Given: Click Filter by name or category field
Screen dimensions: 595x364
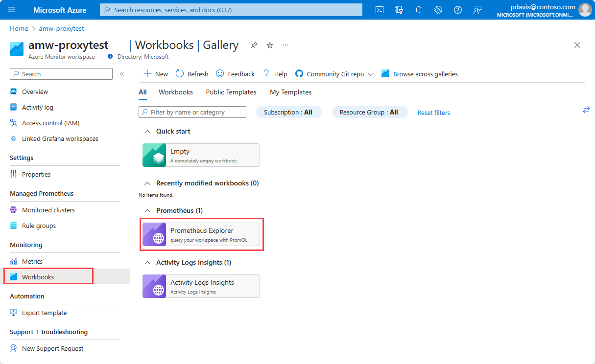Looking at the screenshot, I should tap(192, 112).
